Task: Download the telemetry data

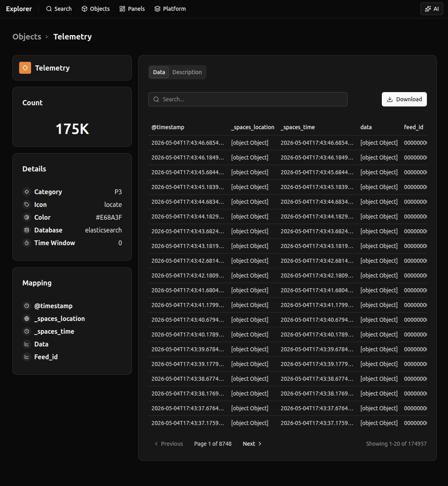Action: 404,99
